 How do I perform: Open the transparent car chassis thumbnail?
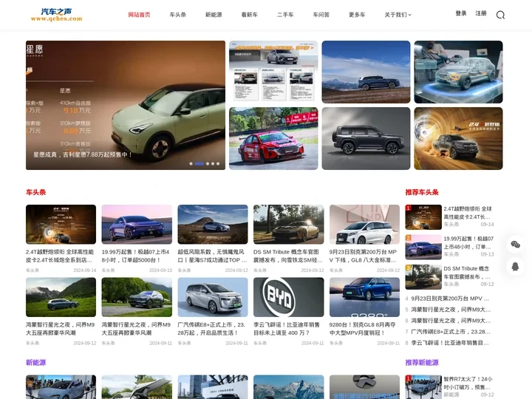click(x=458, y=72)
